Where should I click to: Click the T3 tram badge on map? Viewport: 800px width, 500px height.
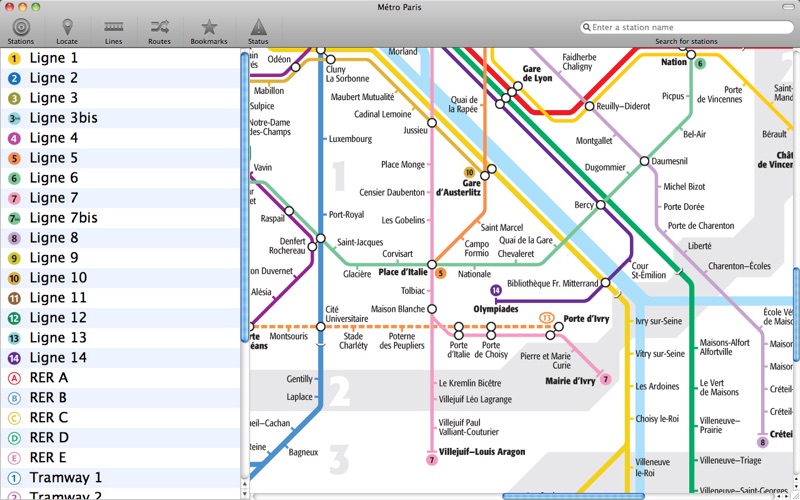546,318
